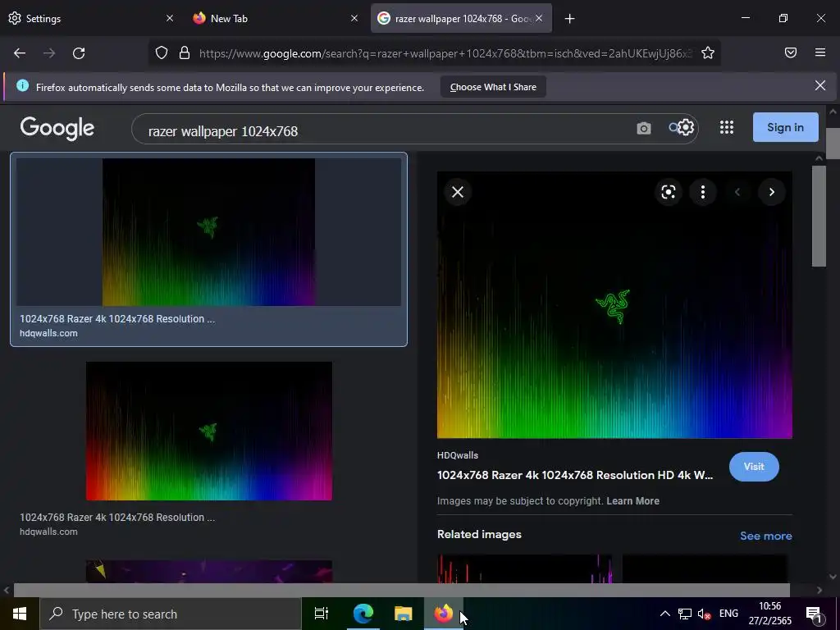The width and height of the screenshot is (840, 630).
Task: Click the preview panel vertical scrollbar
Action: (819, 216)
